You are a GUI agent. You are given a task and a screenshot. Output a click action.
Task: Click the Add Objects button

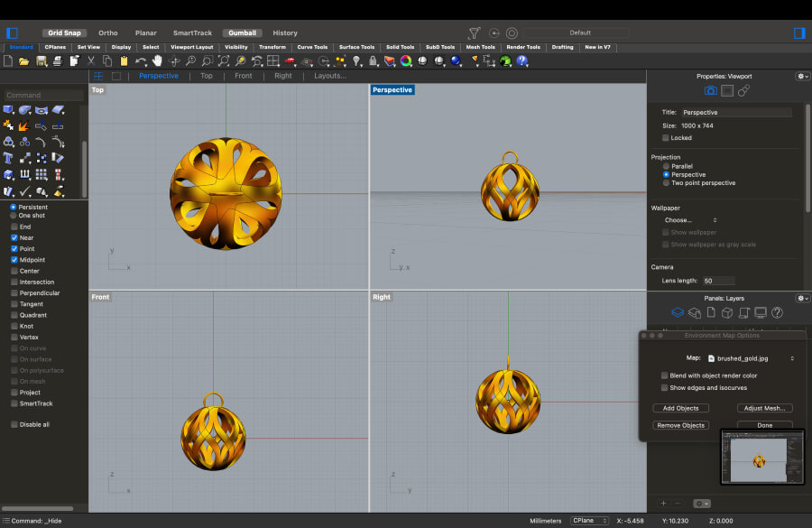tap(680, 409)
